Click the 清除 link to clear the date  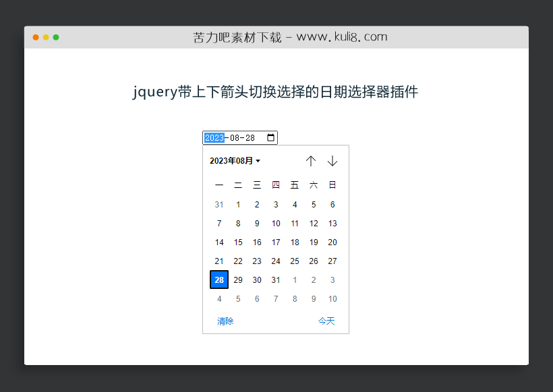225,321
